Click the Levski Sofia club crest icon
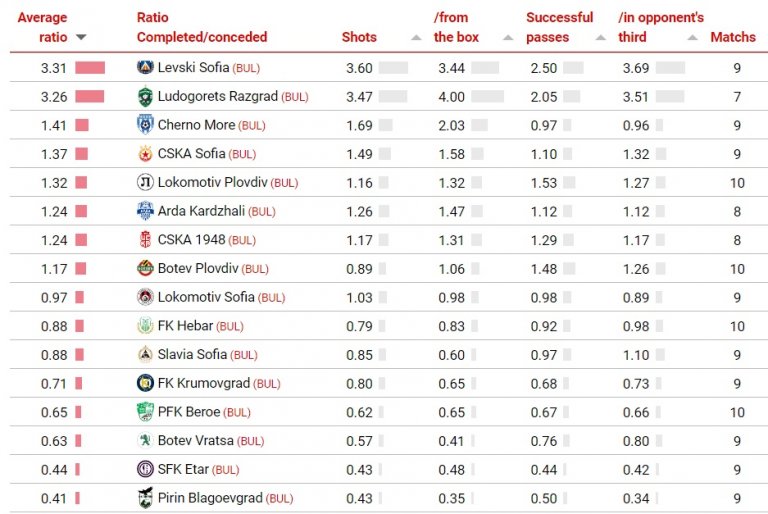 145,68
